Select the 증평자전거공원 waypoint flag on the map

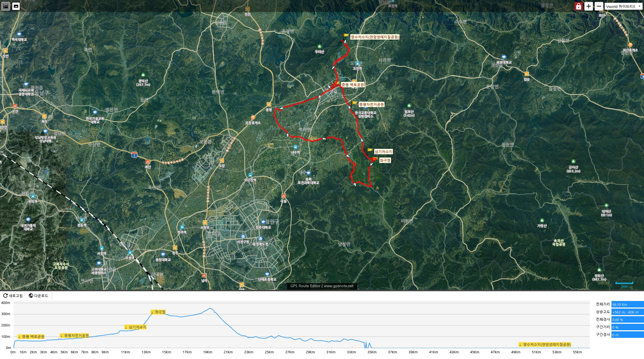coord(354,103)
